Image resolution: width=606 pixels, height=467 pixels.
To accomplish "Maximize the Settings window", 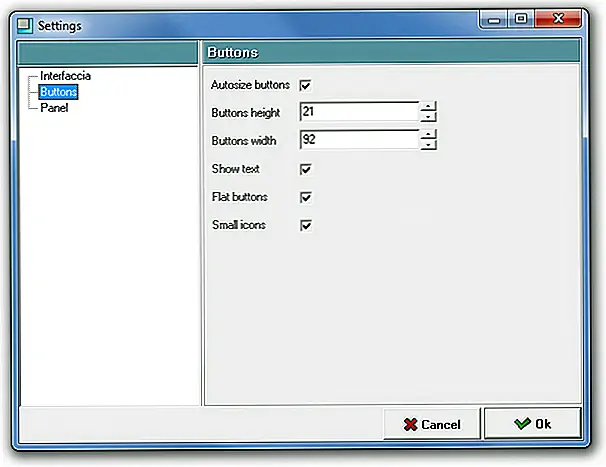I will click(521, 19).
